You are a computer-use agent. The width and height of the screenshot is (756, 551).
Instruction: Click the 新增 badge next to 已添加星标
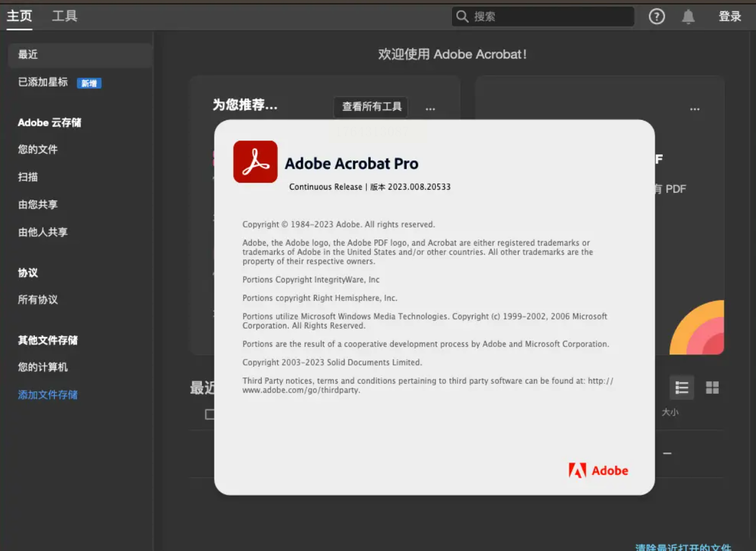coord(89,83)
